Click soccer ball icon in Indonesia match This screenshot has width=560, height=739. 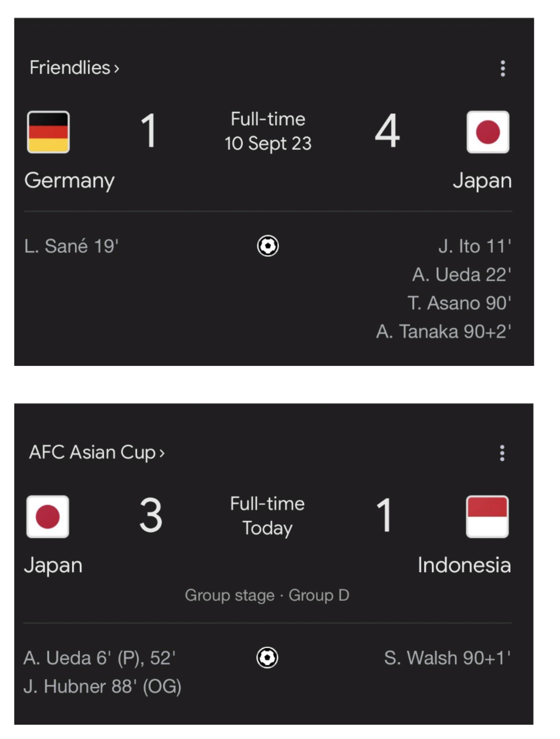[267, 658]
